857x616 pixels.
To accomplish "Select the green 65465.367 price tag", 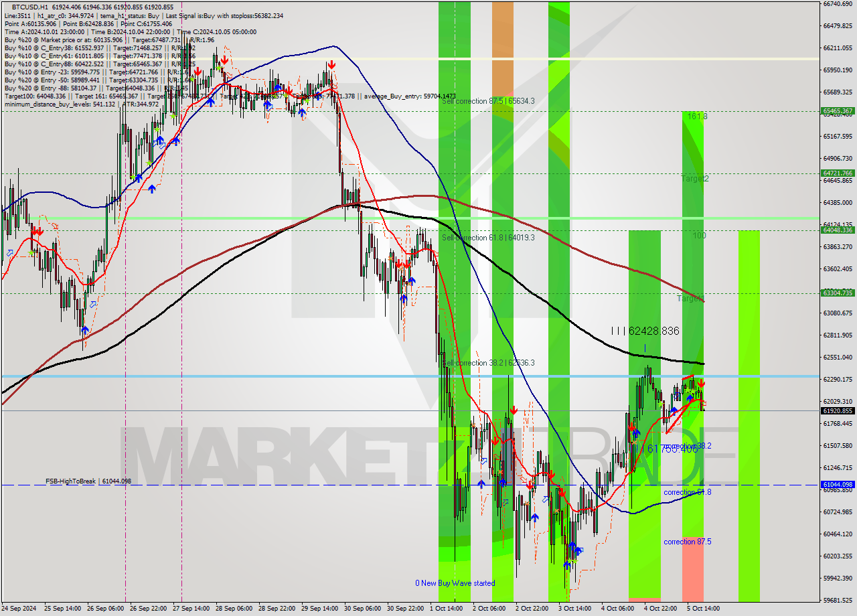I will (x=837, y=111).
